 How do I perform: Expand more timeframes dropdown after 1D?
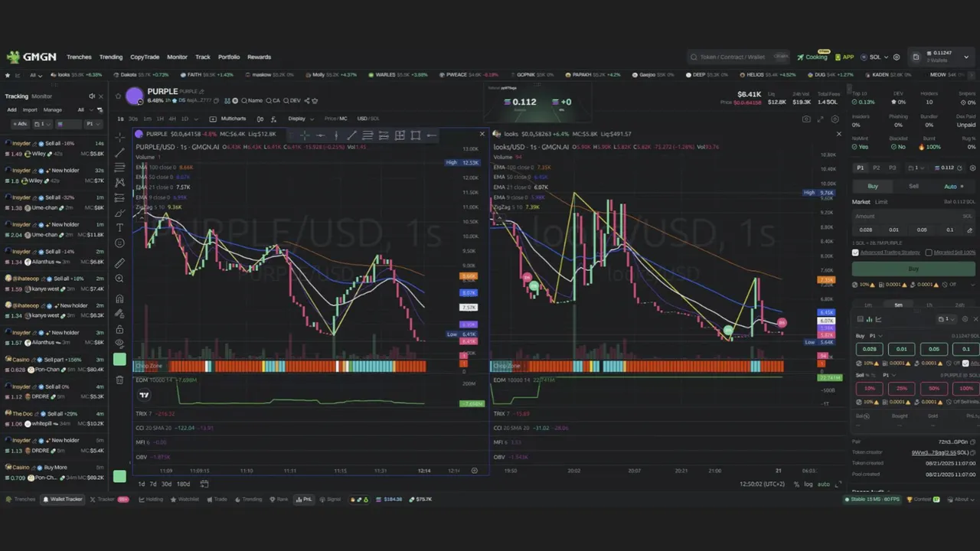pyautogui.click(x=196, y=119)
